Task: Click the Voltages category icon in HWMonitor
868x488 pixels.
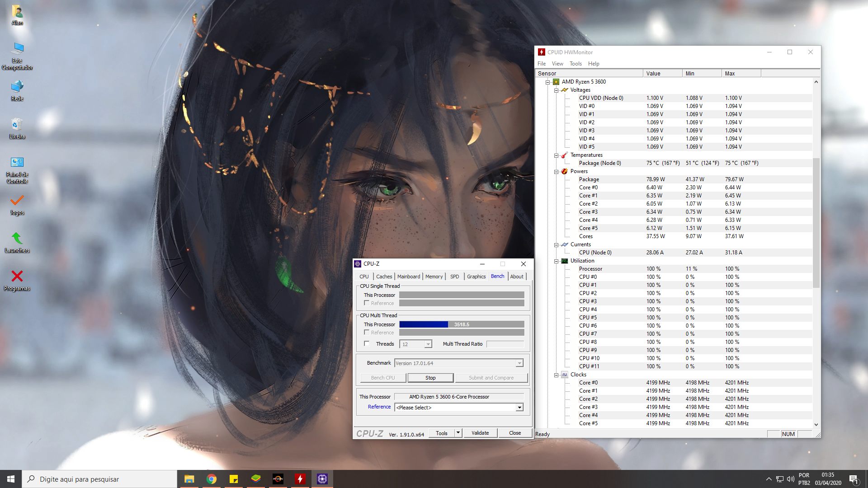Action: [x=565, y=90]
